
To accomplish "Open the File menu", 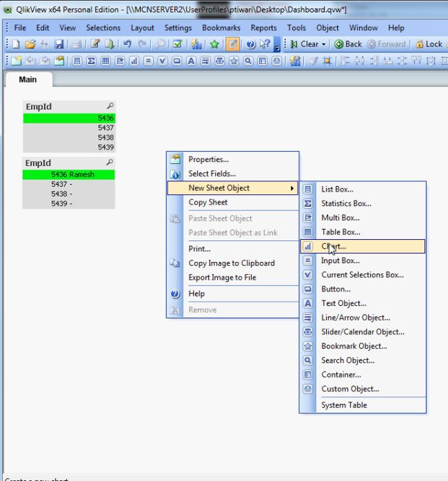I will tap(20, 28).
